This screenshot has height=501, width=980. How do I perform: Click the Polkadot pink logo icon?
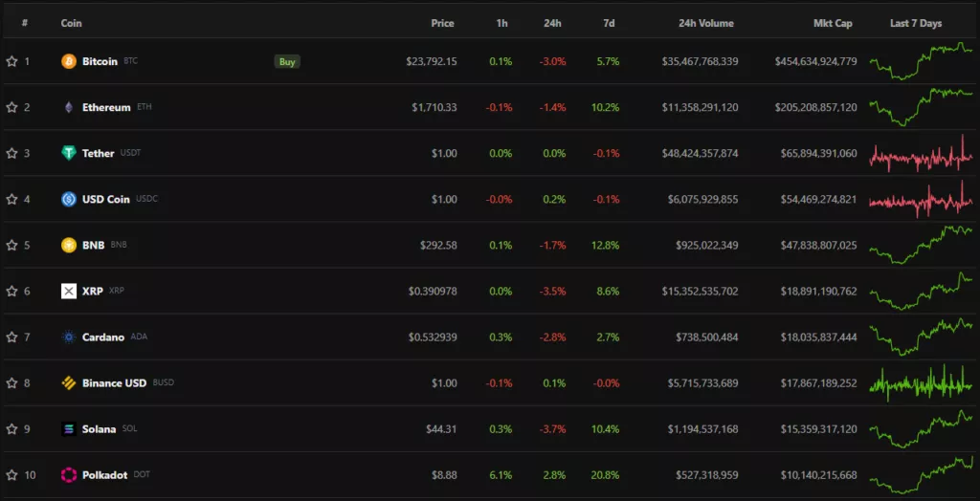[69, 475]
